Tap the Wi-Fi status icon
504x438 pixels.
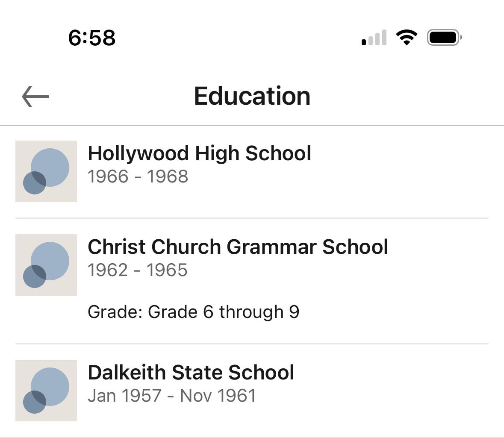[x=407, y=38]
